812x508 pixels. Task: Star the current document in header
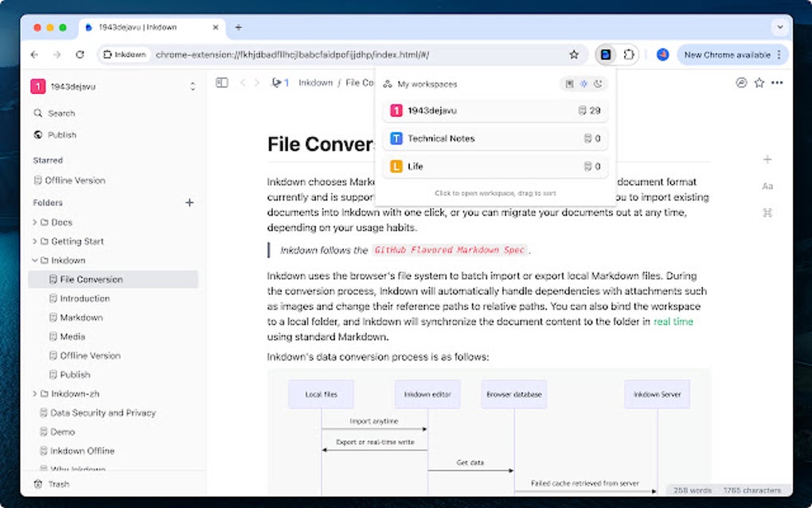[x=759, y=83]
